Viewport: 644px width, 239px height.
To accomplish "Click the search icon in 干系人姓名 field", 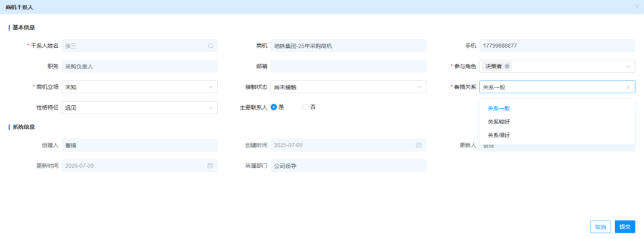I will [x=210, y=45].
